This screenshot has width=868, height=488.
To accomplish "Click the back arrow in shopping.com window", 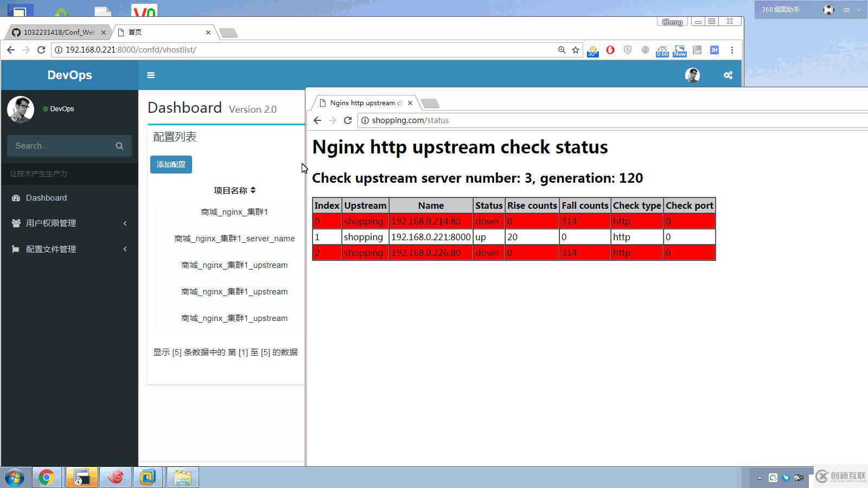I will pyautogui.click(x=317, y=120).
